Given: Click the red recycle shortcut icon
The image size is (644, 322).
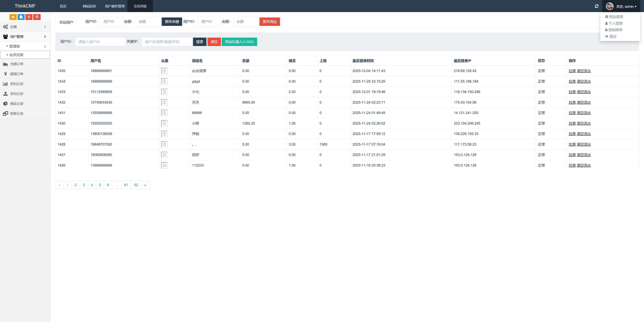Looking at the screenshot, I should (x=37, y=17).
